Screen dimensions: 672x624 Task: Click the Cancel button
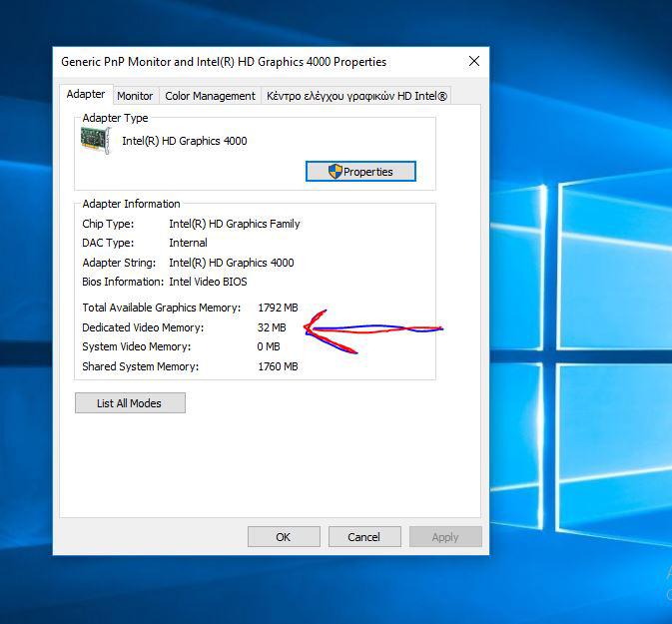point(364,536)
